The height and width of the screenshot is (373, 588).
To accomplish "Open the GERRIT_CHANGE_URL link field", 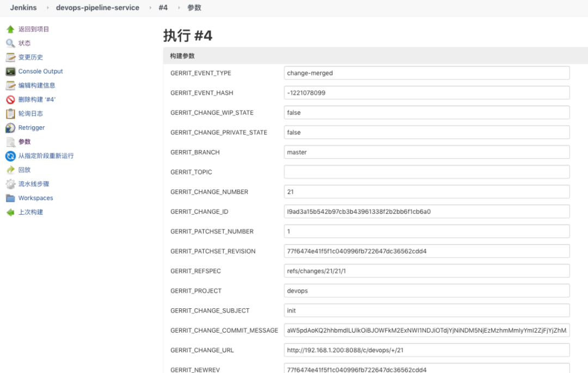I will 426,350.
